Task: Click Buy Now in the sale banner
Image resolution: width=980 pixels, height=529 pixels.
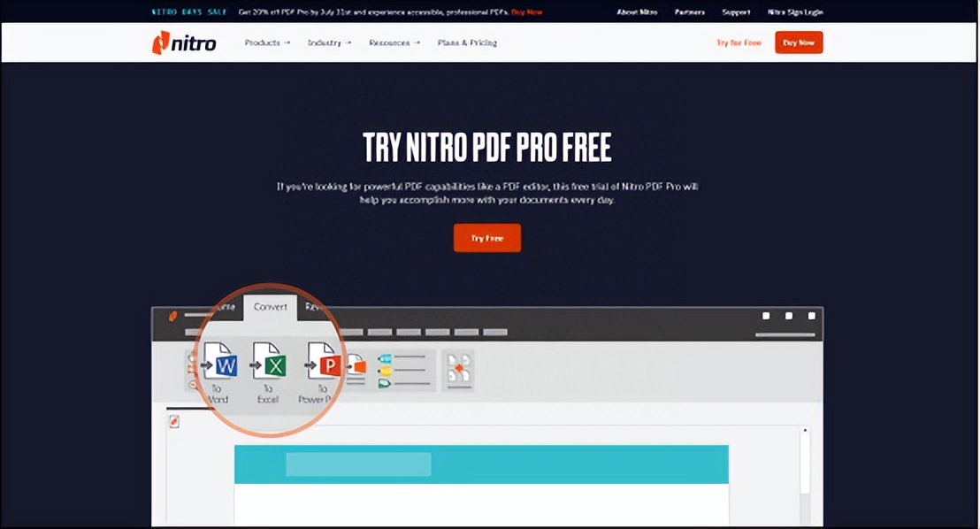Action: pyautogui.click(x=527, y=11)
